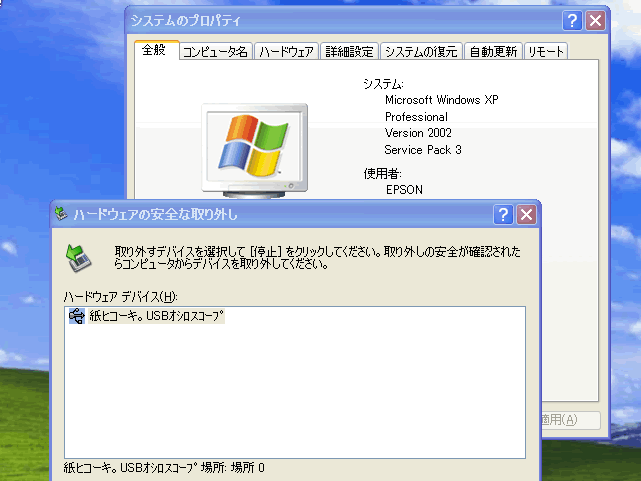Click the USB device icon in the hardware list

[x=77, y=317]
